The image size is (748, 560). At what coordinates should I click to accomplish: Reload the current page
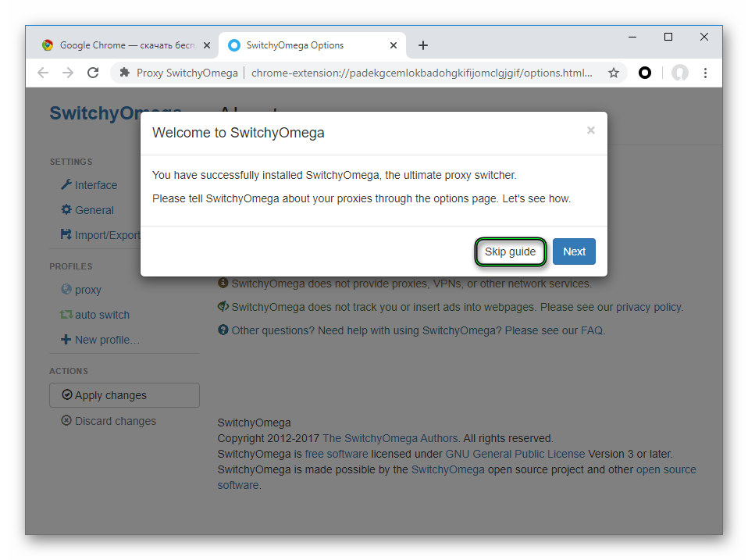93,73
